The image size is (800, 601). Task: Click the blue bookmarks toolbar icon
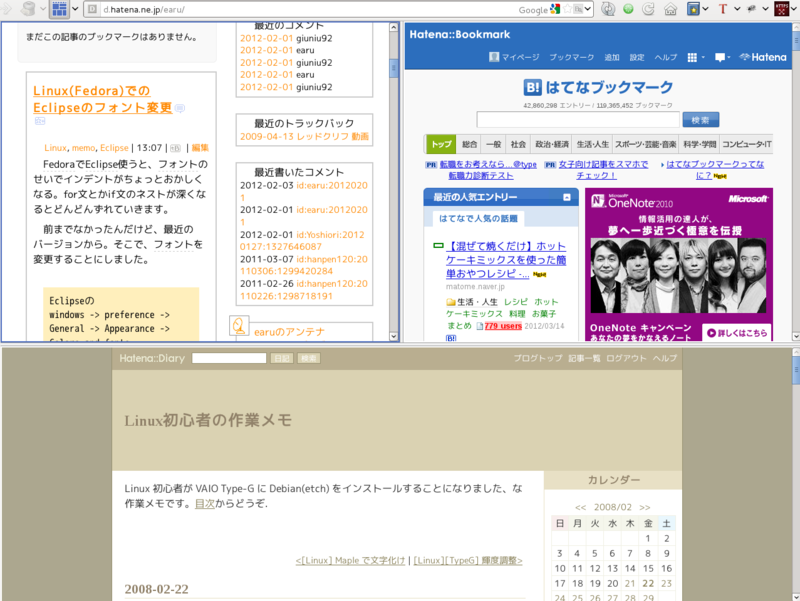tap(693, 9)
